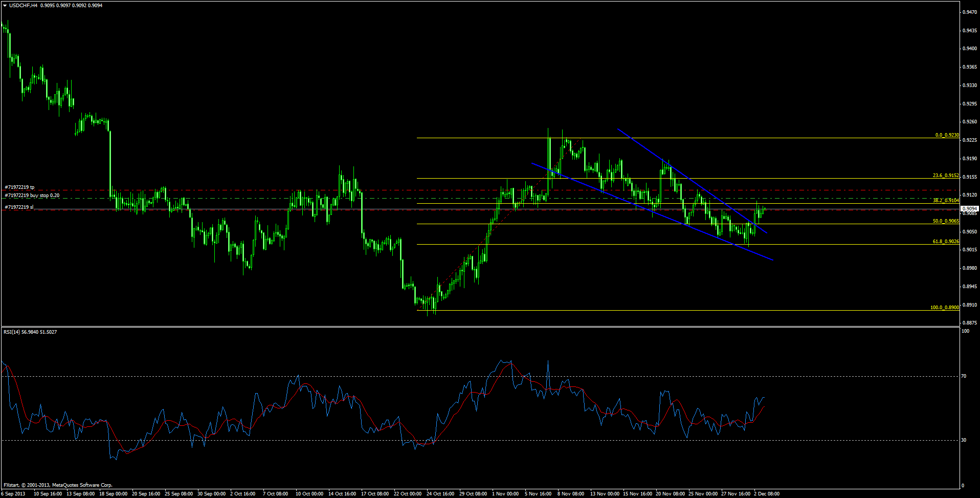The height and width of the screenshot is (498, 980).
Task: Select the #71972219 tp order label
Action: [x=19, y=187]
